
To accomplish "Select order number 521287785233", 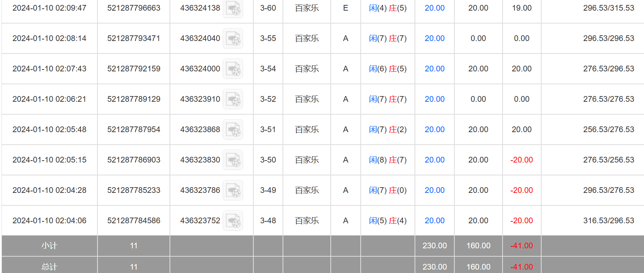I will pos(134,190).
